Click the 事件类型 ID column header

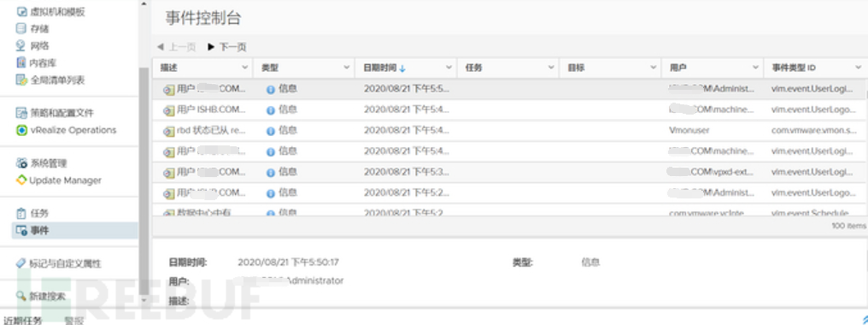[794, 68]
